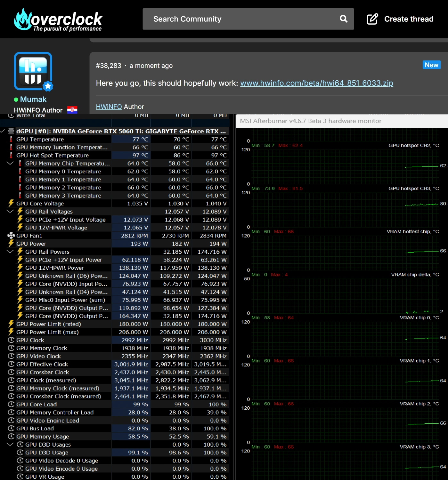Select the GPU Memory Clock (measured) row label
The image size is (448, 480).
(x=58, y=388)
